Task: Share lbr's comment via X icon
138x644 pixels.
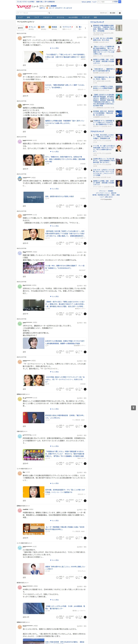Action: coord(85,501)
